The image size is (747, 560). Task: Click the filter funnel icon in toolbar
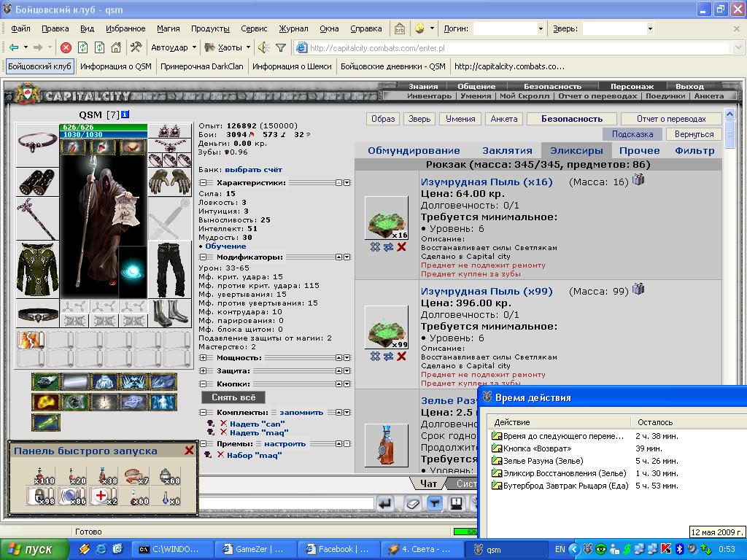[x=281, y=47]
